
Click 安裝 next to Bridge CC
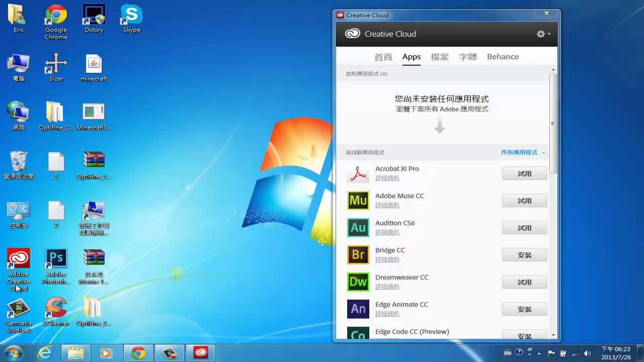coord(524,255)
